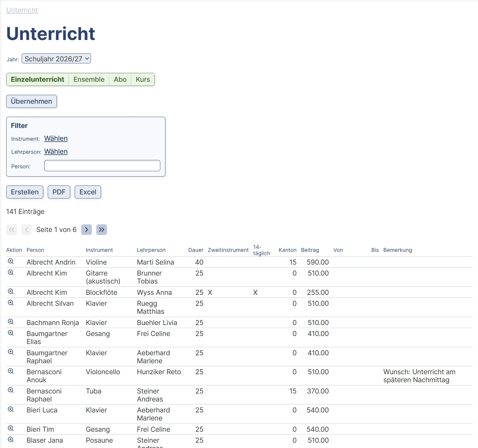Open magnifier icon for Albrecht Kim Blockflöte row
478x448 pixels.
11,292
